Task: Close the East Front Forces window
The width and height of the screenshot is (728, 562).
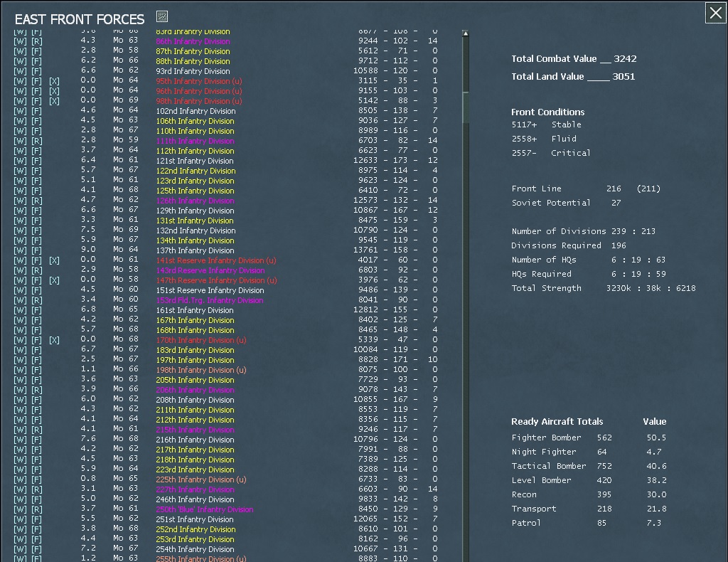Action: [x=715, y=13]
